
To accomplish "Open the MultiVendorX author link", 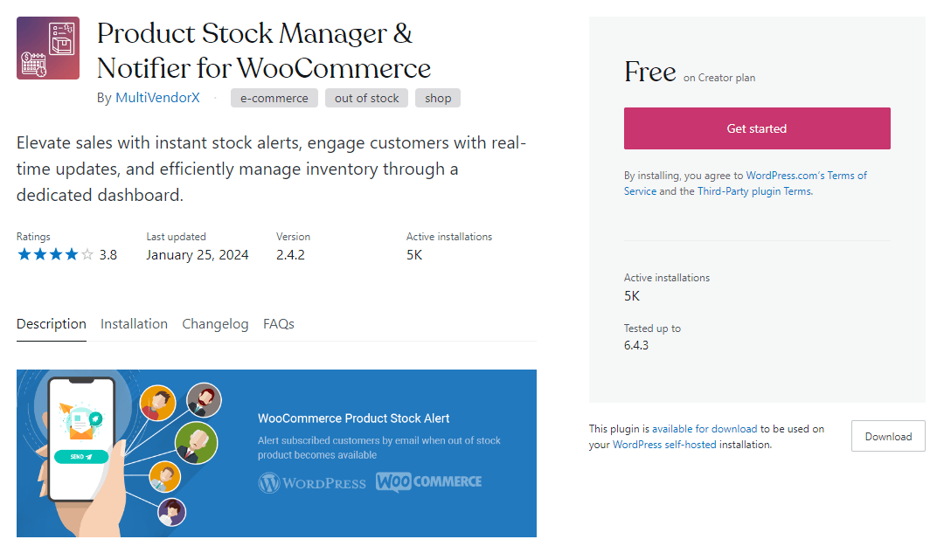I will tap(157, 98).
